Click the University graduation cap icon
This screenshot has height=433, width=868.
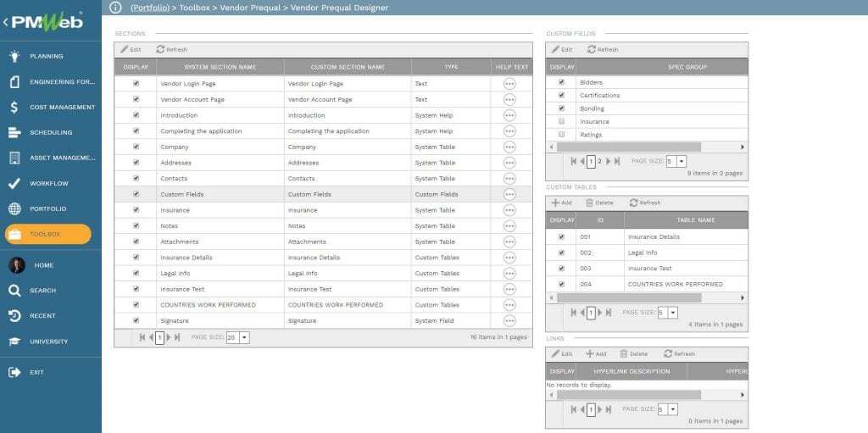15,341
